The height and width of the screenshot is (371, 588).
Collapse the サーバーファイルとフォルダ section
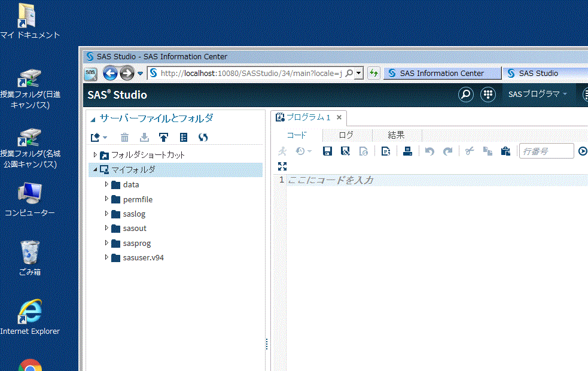click(93, 119)
